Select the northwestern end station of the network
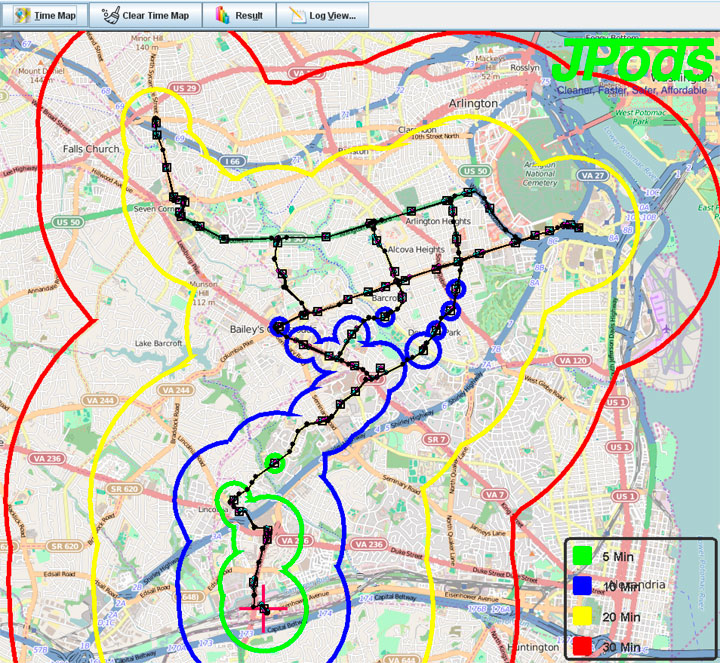 (157, 123)
